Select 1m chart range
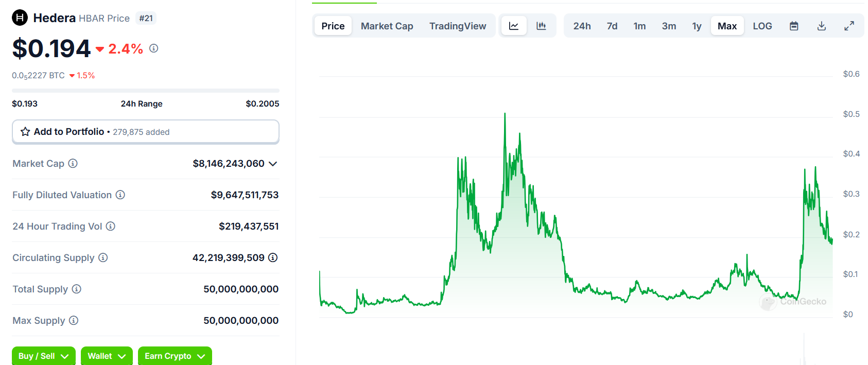 pos(639,26)
